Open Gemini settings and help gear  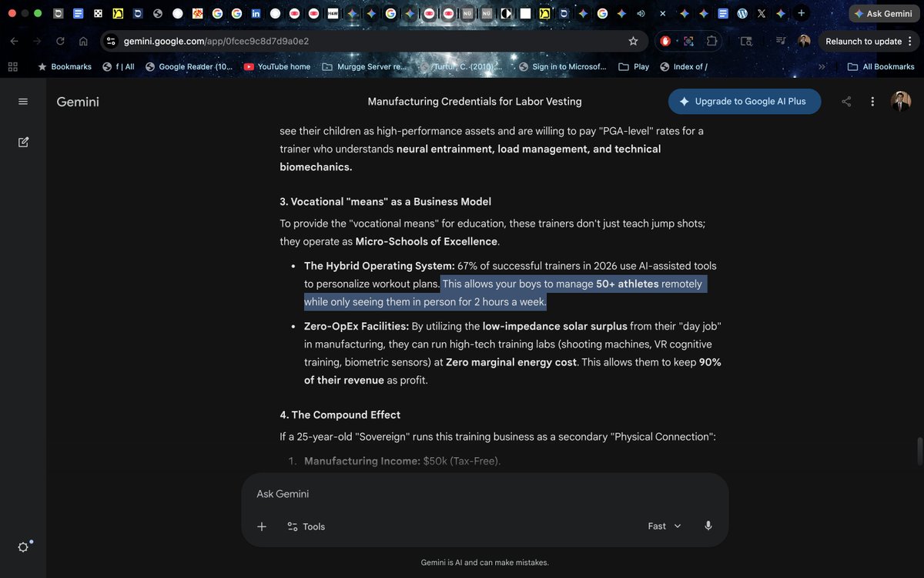pyautogui.click(x=23, y=546)
